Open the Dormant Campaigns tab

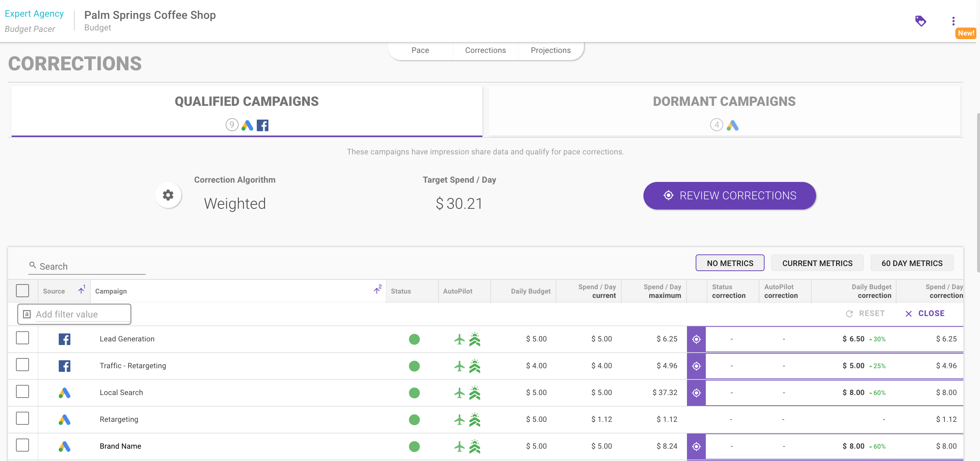point(724,111)
